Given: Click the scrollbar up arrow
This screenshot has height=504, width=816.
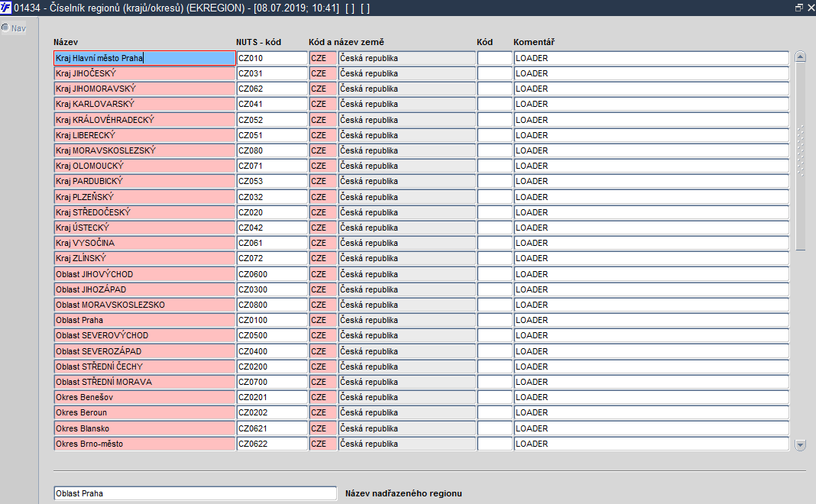Looking at the screenshot, I should coord(801,57).
